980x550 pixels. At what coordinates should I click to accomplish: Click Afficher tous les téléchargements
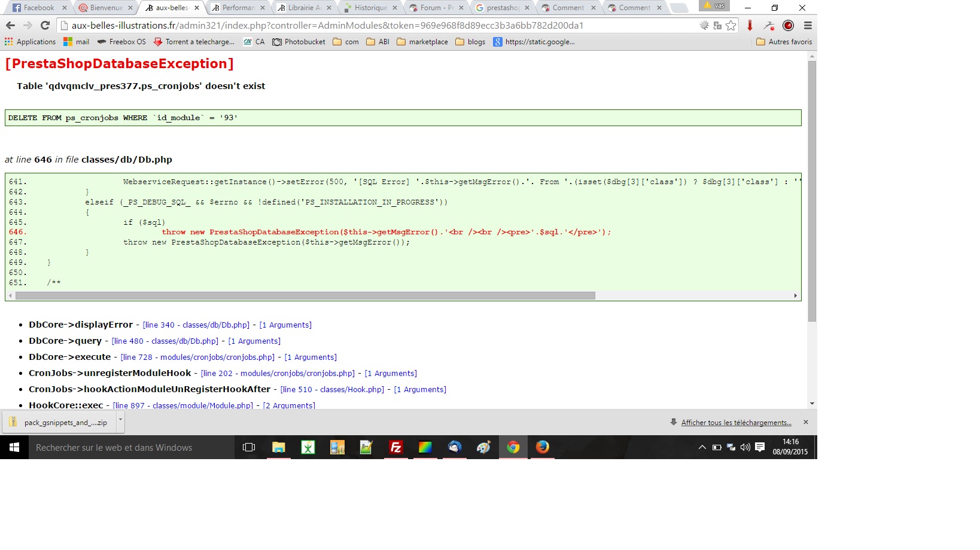(x=736, y=423)
